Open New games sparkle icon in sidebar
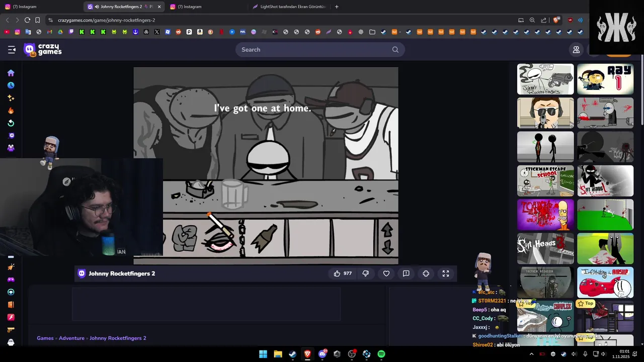This screenshot has width=644, height=362. tap(11, 98)
